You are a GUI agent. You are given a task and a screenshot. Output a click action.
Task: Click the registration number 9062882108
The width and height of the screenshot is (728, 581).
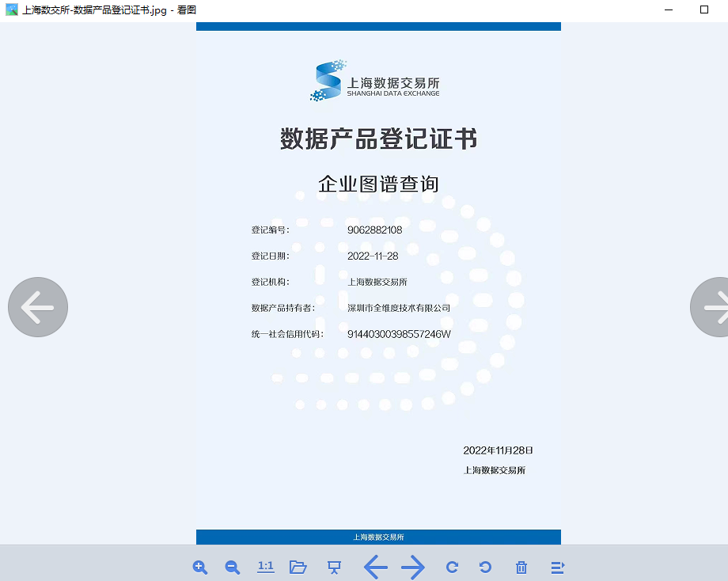[x=374, y=230]
